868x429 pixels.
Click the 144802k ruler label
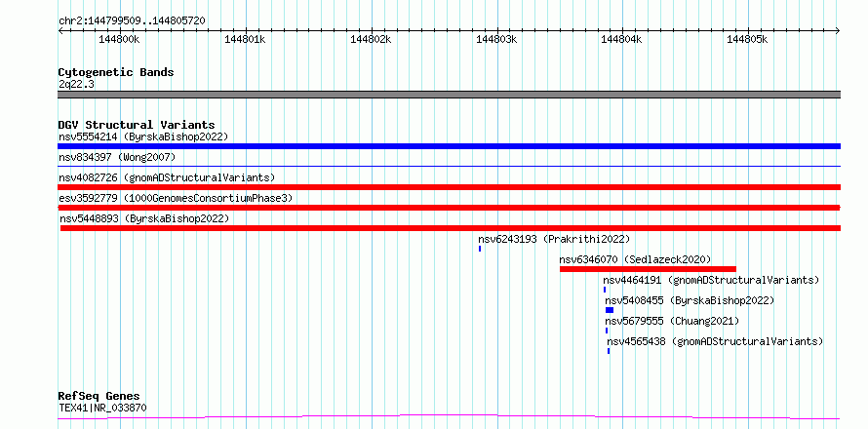coord(371,39)
